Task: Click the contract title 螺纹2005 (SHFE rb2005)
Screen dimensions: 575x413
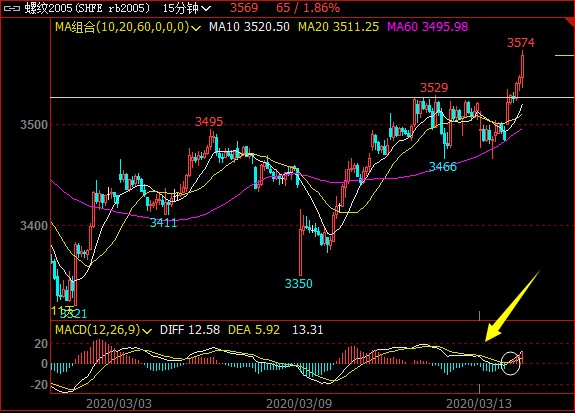Action: [87, 8]
